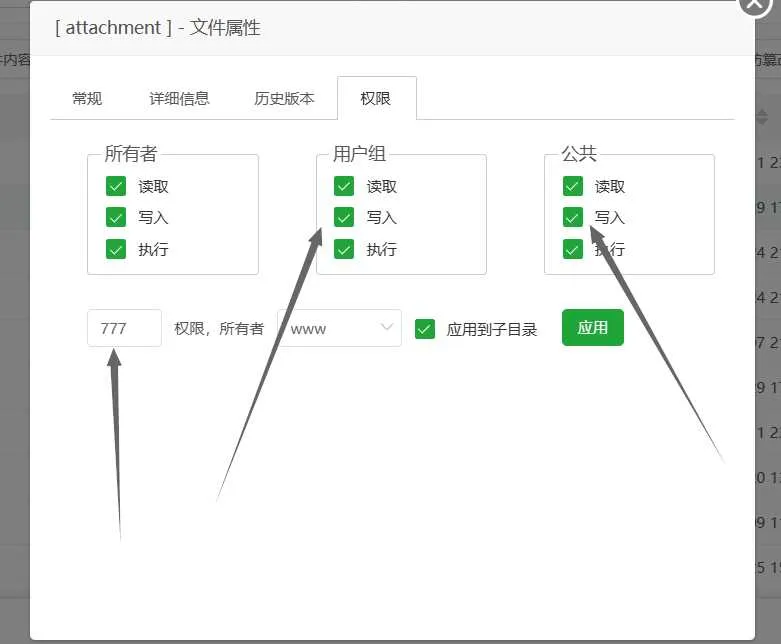Click the dialog title attachment 文件属性

(x=158, y=27)
